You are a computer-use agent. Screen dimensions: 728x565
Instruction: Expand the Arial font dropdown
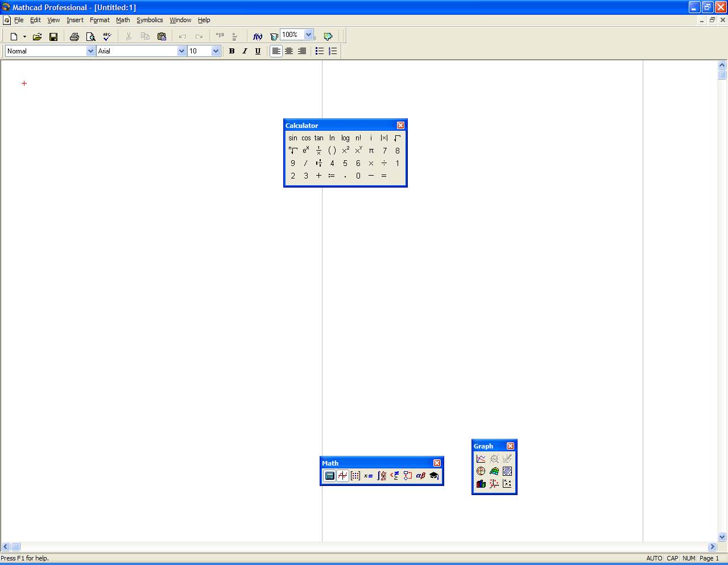(181, 51)
